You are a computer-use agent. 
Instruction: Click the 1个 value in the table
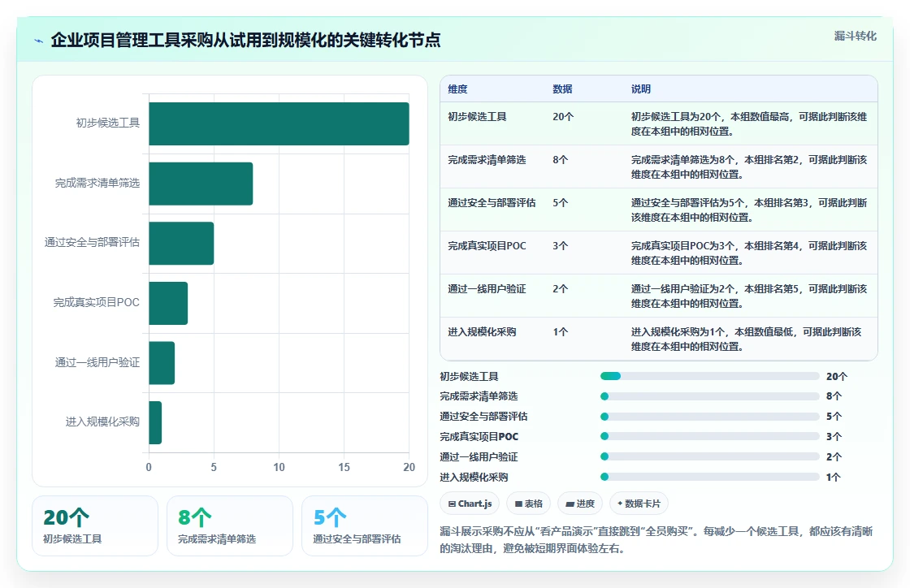pyautogui.click(x=560, y=331)
